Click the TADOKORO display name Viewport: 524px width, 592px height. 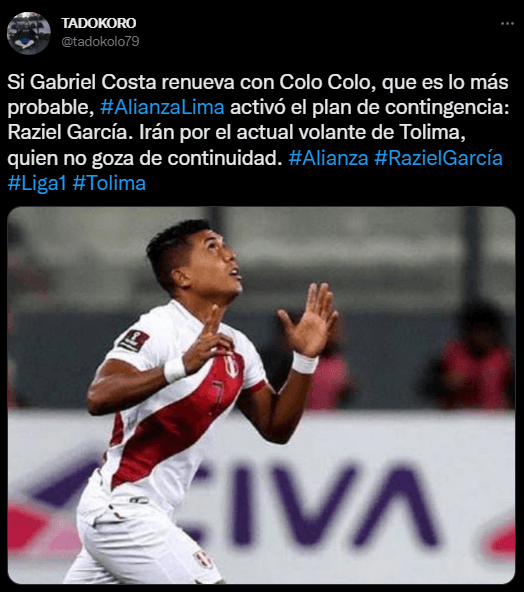[x=99, y=23]
